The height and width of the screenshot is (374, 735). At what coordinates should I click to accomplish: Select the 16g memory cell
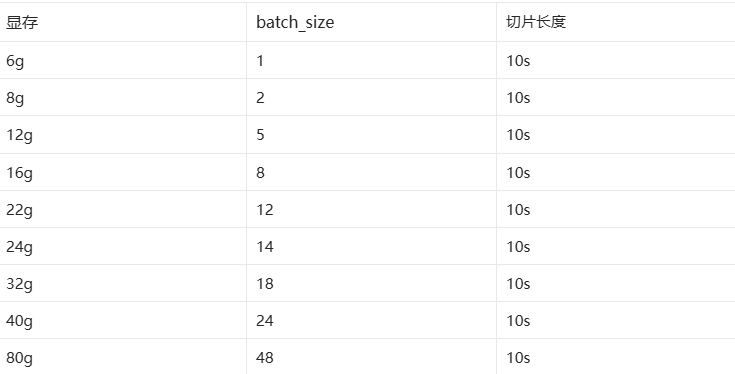tap(19, 173)
